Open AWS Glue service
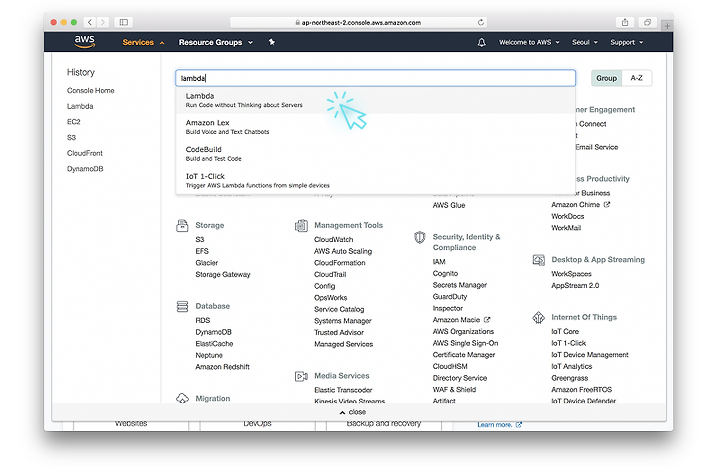 (x=449, y=205)
